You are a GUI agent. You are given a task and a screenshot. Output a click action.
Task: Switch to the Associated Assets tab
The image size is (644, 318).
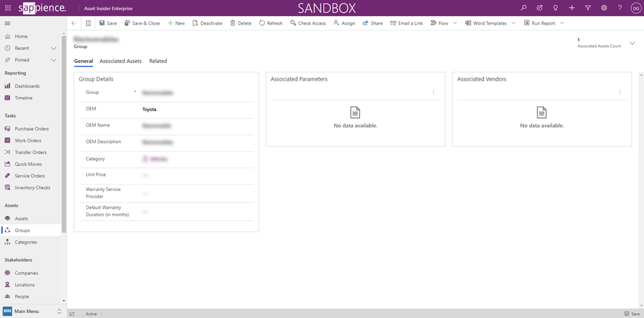click(x=120, y=62)
